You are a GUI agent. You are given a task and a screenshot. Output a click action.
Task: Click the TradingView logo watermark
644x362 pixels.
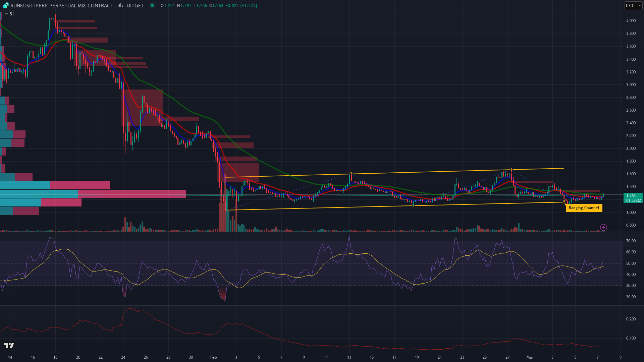pos(9,345)
